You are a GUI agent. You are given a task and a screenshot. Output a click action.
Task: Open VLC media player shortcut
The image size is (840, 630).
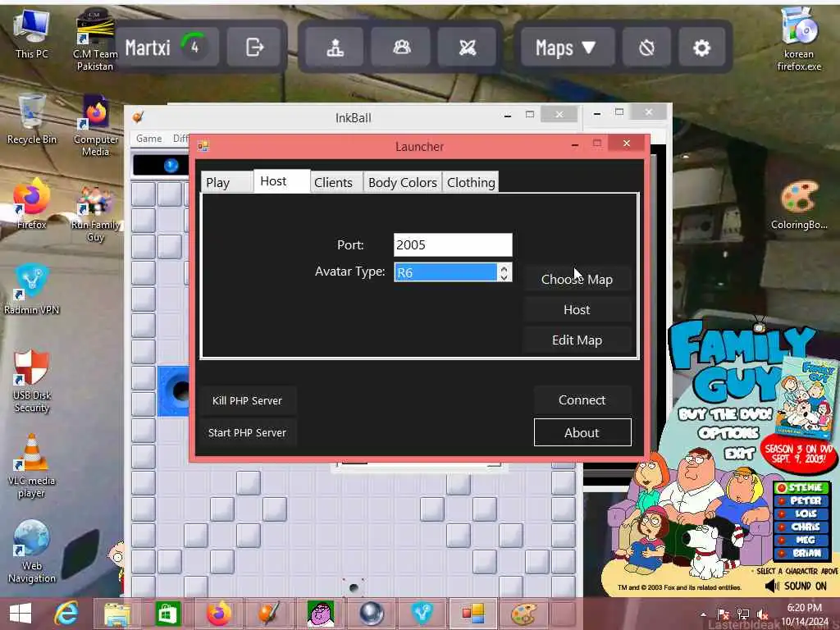(32, 466)
